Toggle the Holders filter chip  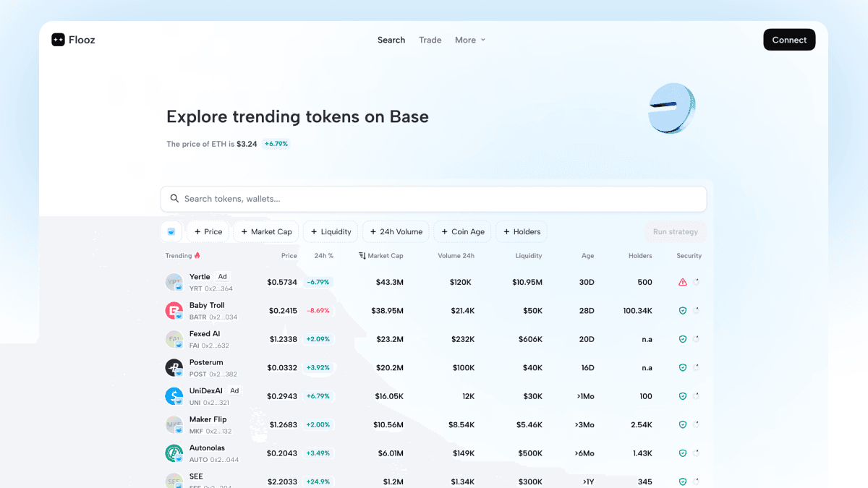point(521,231)
